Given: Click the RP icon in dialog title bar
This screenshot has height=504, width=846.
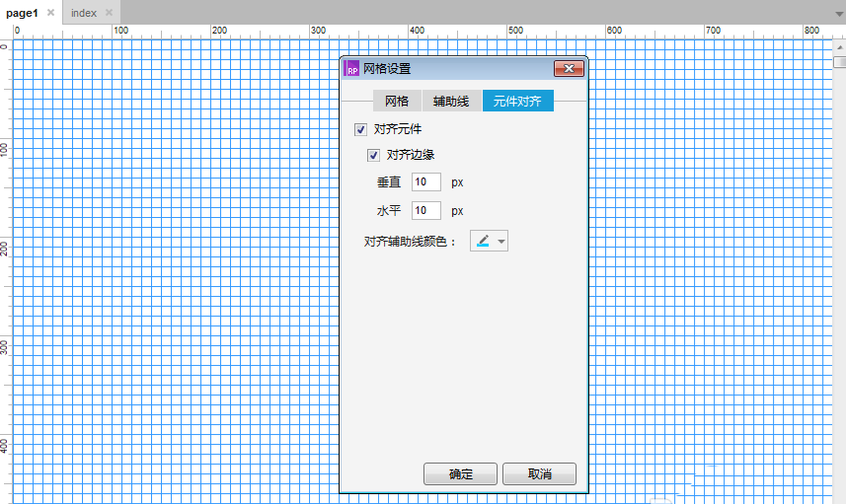Looking at the screenshot, I should (x=350, y=69).
